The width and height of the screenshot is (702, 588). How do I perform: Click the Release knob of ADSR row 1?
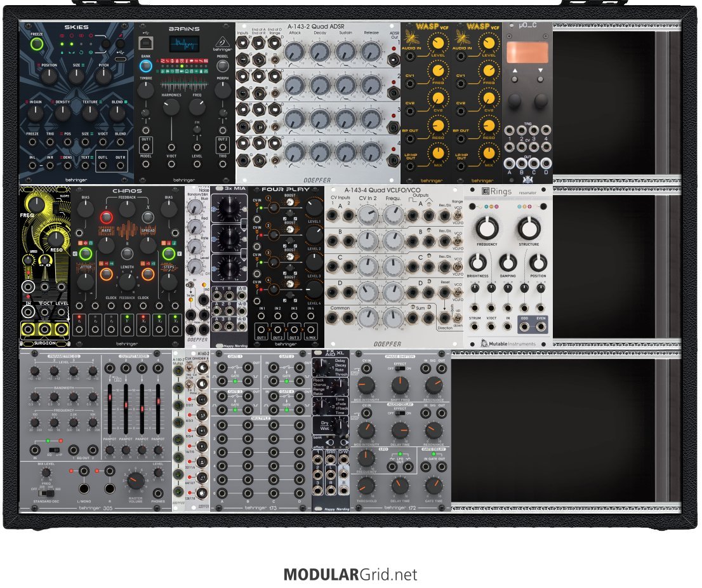tap(371, 52)
